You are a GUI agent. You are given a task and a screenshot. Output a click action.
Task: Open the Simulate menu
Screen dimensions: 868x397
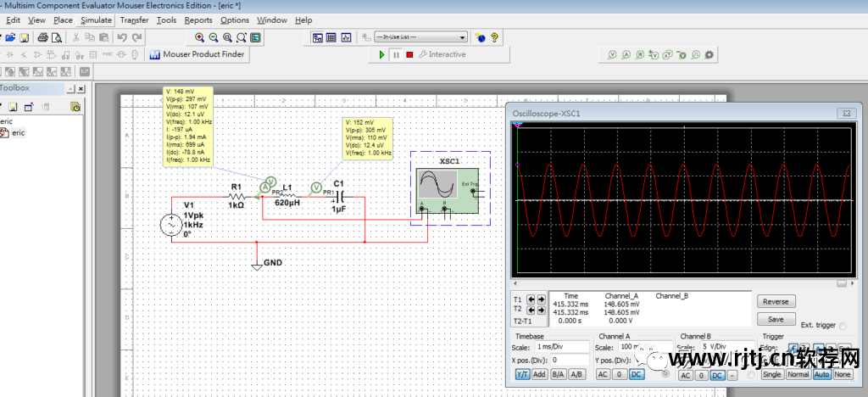click(96, 20)
